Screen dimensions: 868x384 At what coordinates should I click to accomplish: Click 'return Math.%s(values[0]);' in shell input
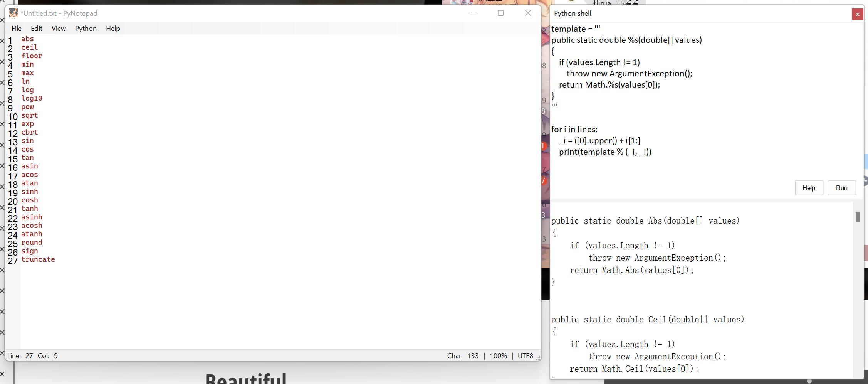[x=609, y=85]
